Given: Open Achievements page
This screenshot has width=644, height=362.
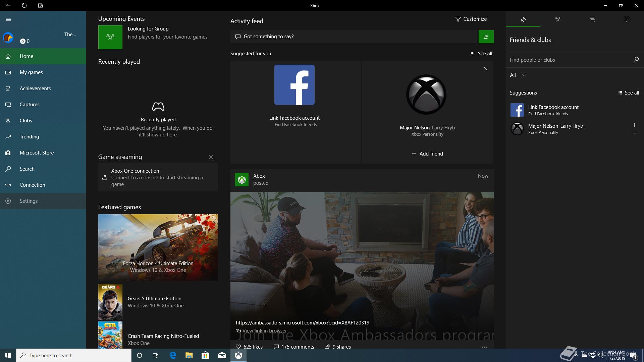Looking at the screenshot, I should (x=43, y=88).
